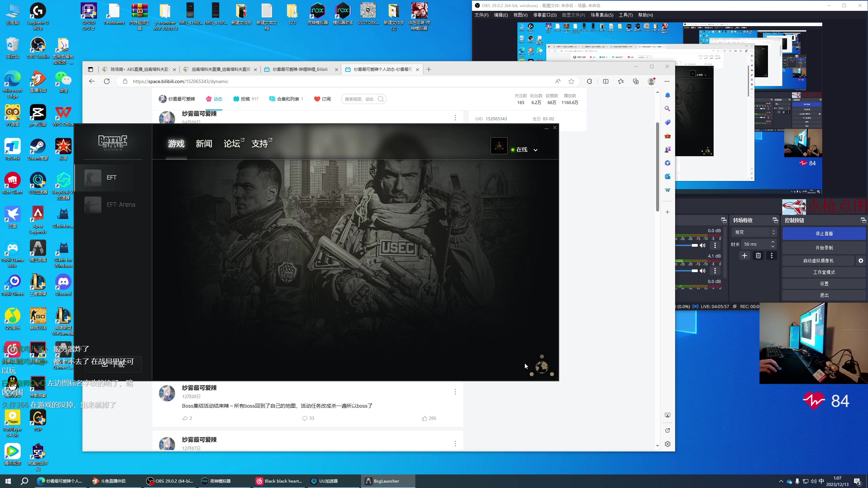Go back in the Edge browser
Image resolution: width=868 pixels, height=488 pixels.
tap(92, 81)
